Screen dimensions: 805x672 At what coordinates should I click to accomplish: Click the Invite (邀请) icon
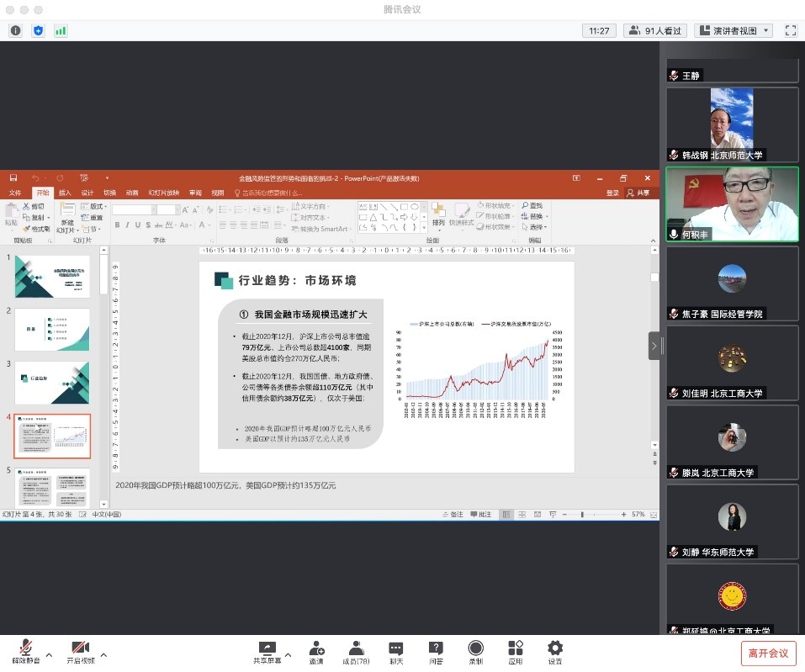pyautogui.click(x=316, y=651)
